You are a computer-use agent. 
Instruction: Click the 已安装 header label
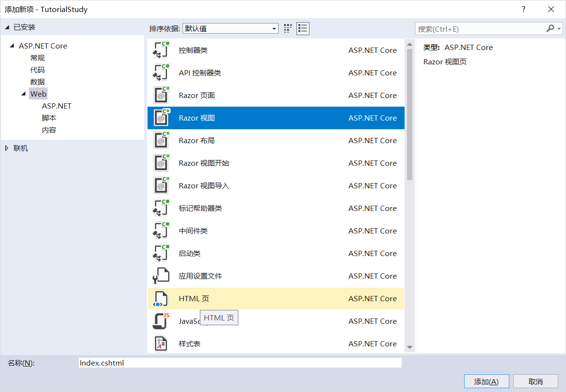coord(24,27)
